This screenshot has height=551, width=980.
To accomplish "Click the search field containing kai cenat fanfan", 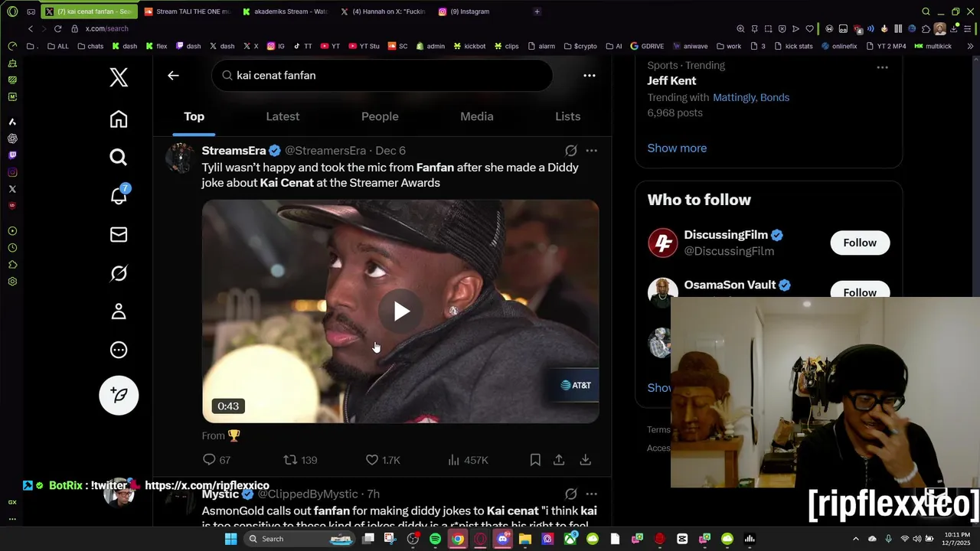I will (382, 75).
